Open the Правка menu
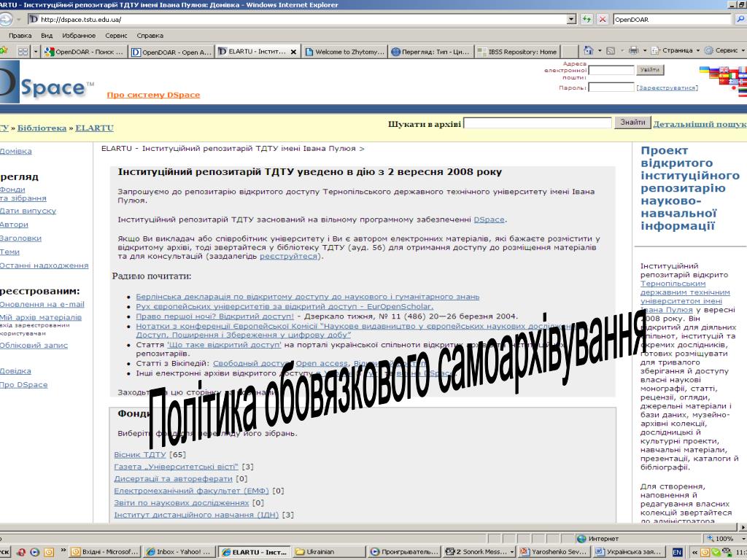 [x=20, y=35]
